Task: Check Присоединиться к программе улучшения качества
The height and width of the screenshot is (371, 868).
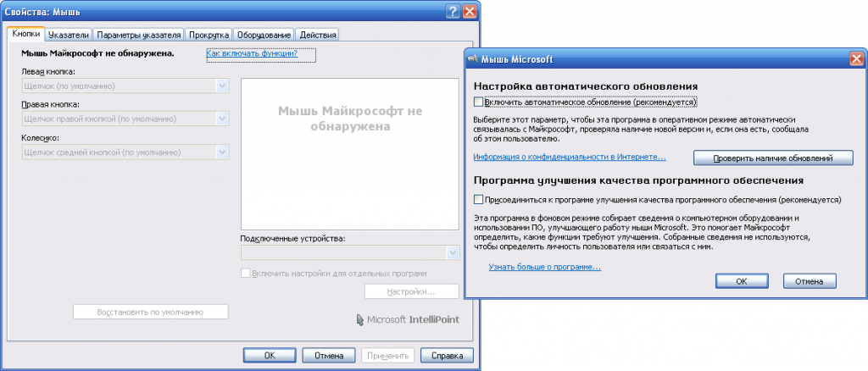Action: point(478,198)
